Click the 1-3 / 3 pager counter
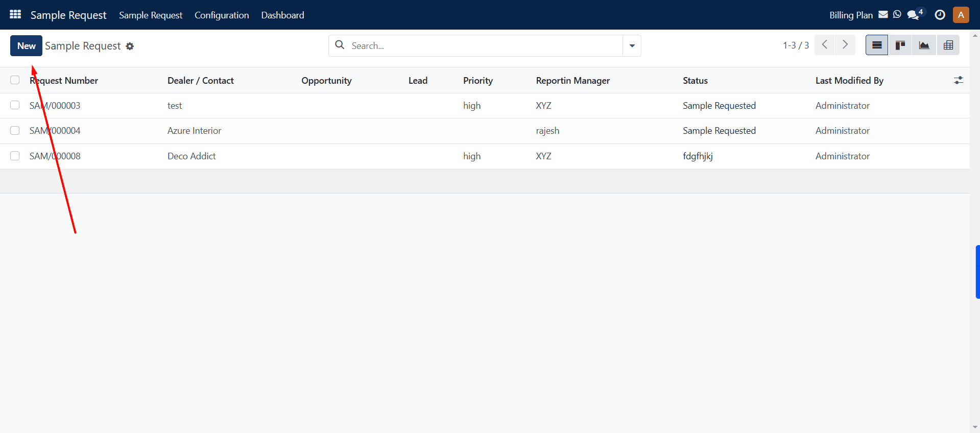 point(796,45)
